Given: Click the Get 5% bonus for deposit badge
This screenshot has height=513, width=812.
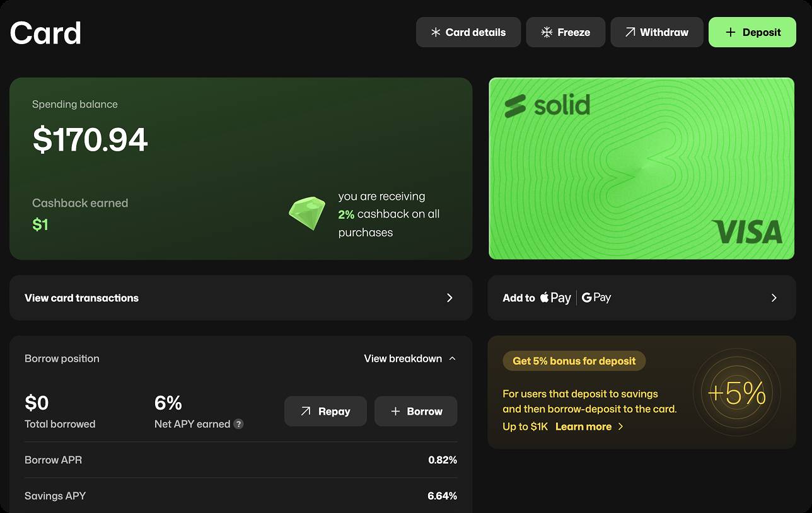Looking at the screenshot, I should coord(574,361).
